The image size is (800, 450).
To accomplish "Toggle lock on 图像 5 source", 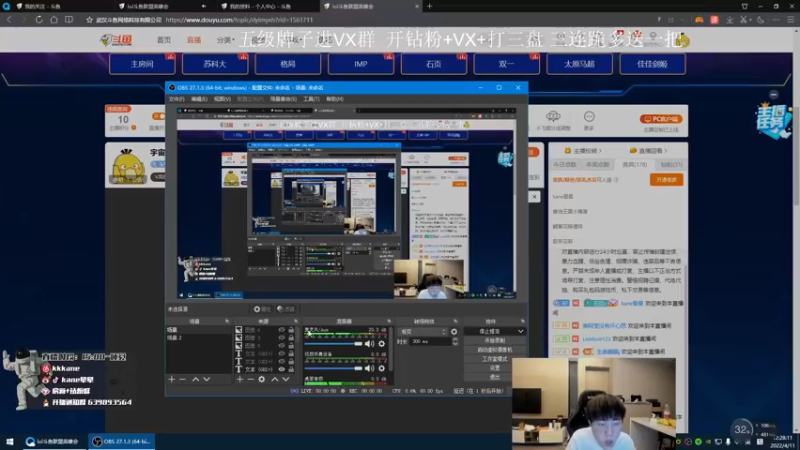I will tap(291, 345).
